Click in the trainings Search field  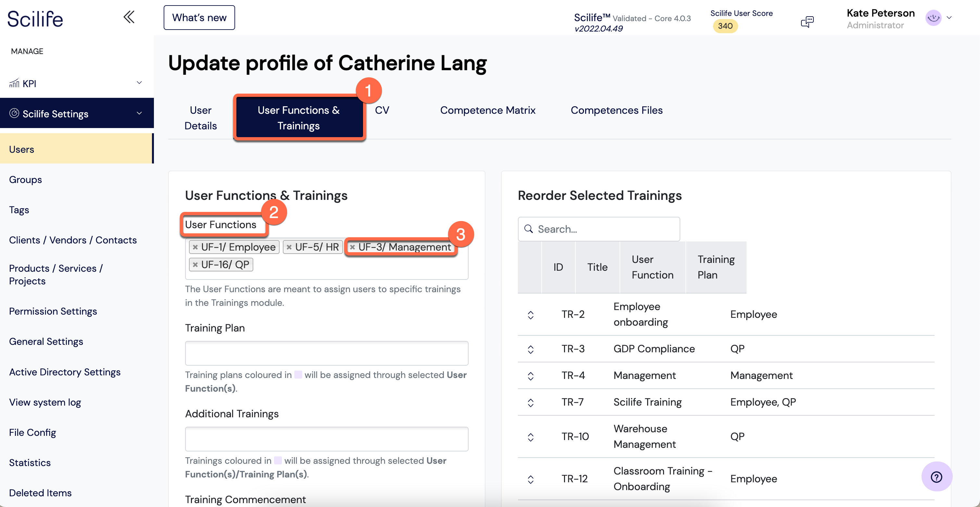pyautogui.click(x=599, y=229)
